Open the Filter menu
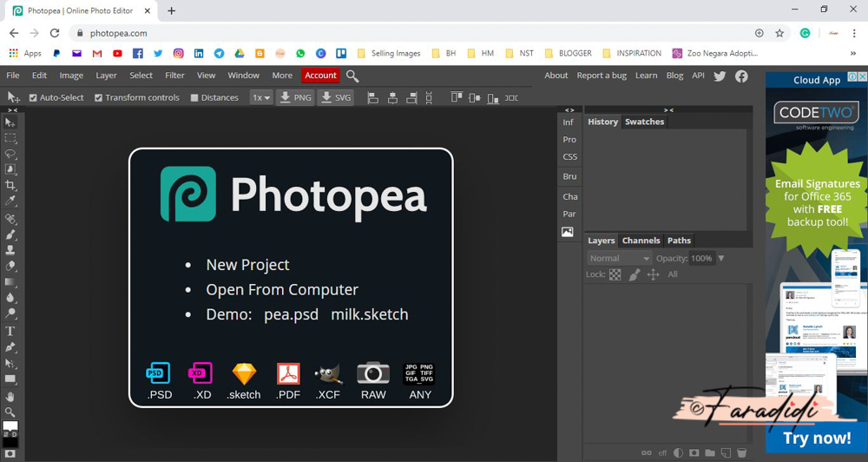This screenshot has width=868, height=462. (174, 76)
